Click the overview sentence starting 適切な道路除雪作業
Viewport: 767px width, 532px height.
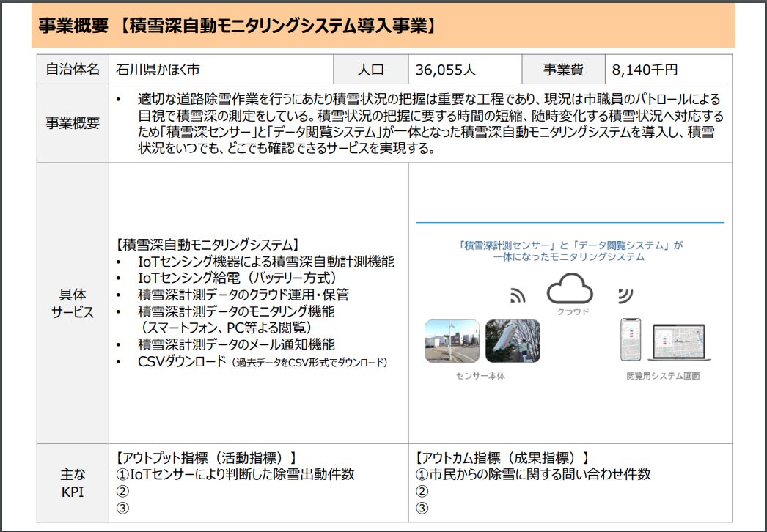tap(429, 99)
